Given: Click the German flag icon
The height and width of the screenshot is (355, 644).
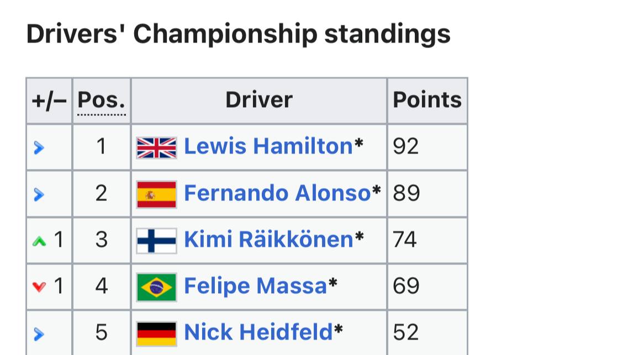Looking at the screenshot, I should click(156, 333).
